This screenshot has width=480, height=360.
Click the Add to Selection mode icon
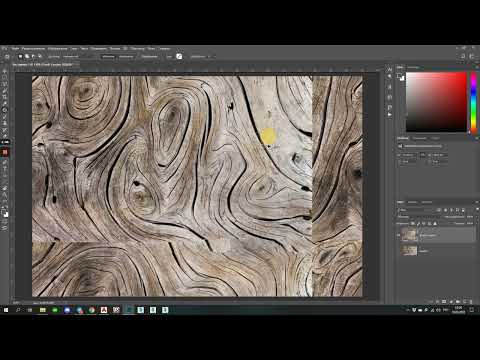pos(27,57)
